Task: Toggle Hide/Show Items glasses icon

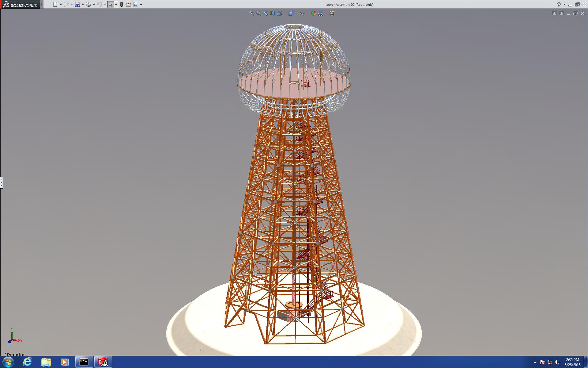Action: tap(302, 13)
